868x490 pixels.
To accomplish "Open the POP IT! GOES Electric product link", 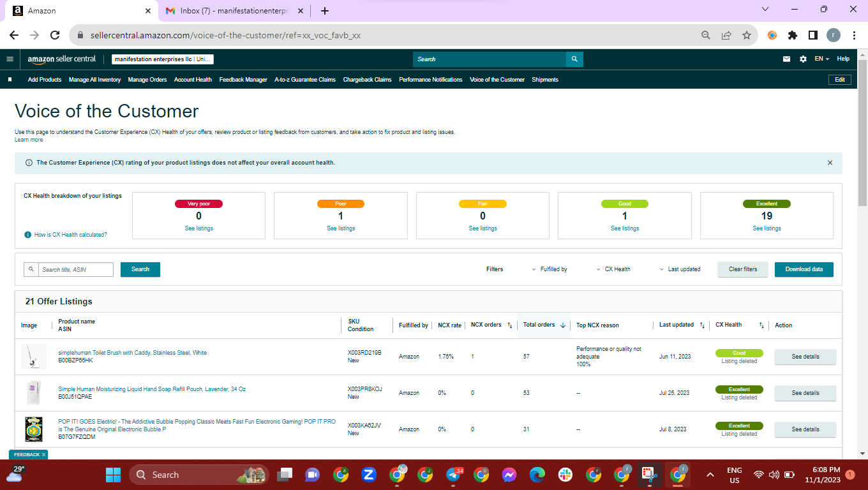I will (197, 426).
